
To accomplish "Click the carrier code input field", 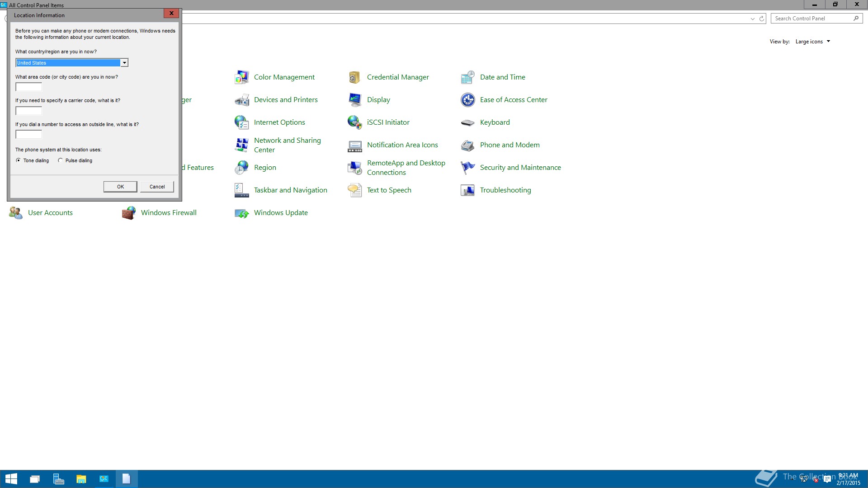I will (28, 111).
